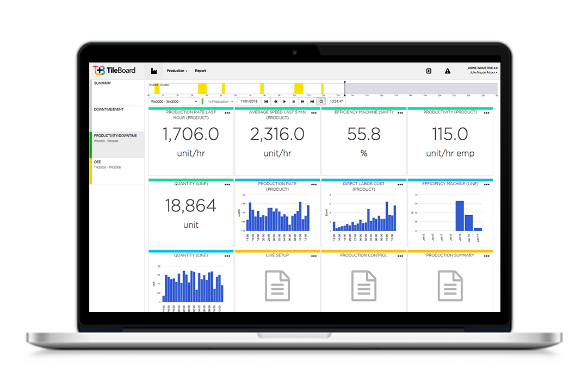Open options for the Quantity (Line) number tile
Screen dimensions: 588x387
pos(227,185)
